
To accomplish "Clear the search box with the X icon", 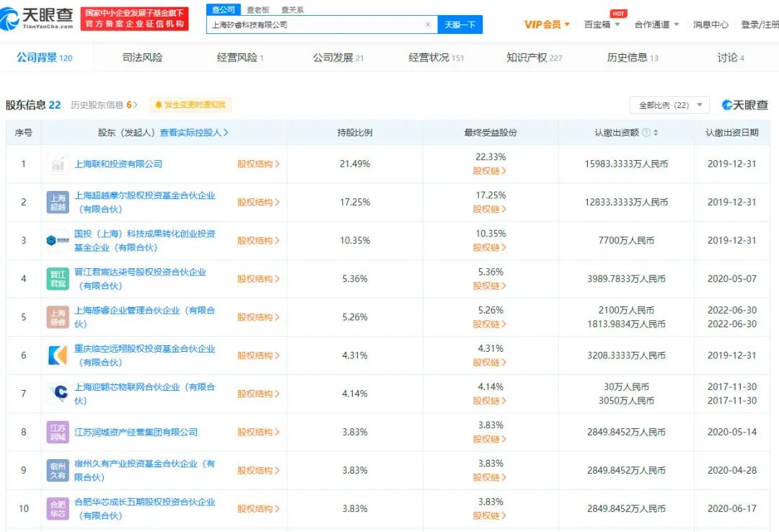I will pyautogui.click(x=428, y=25).
